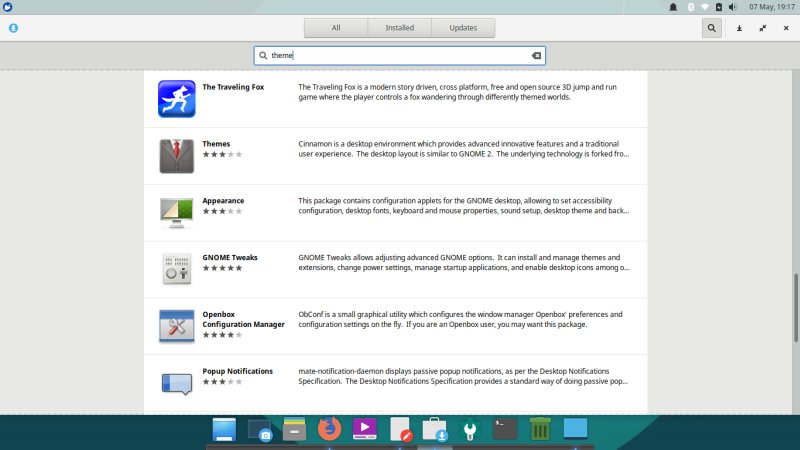Open the GNOME Tweaks entry title
This screenshot has height=450, width=800.
(230, 257)
